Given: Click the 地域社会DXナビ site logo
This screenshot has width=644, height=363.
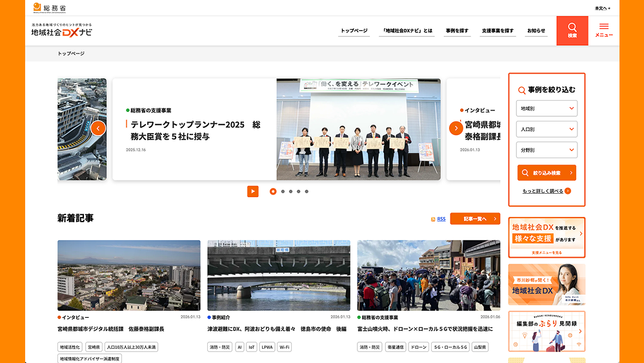Looking at the screenshot, I should click(62, 30).
